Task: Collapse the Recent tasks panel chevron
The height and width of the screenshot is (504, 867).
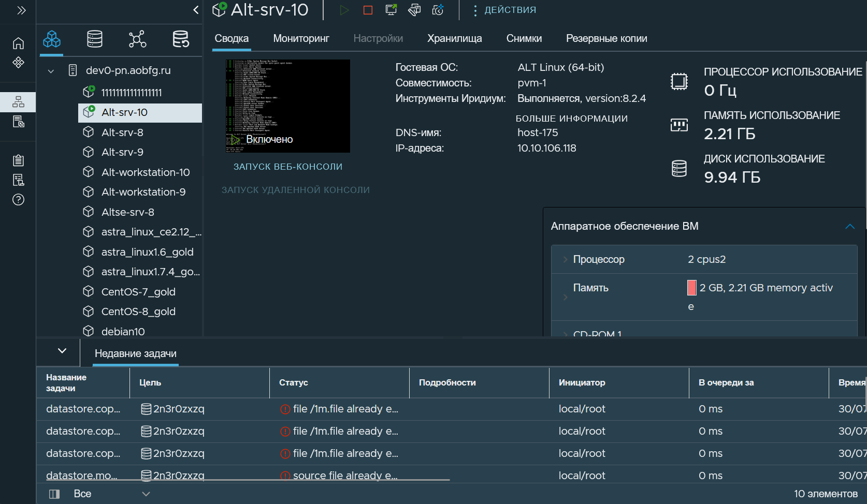Action: 62,351
